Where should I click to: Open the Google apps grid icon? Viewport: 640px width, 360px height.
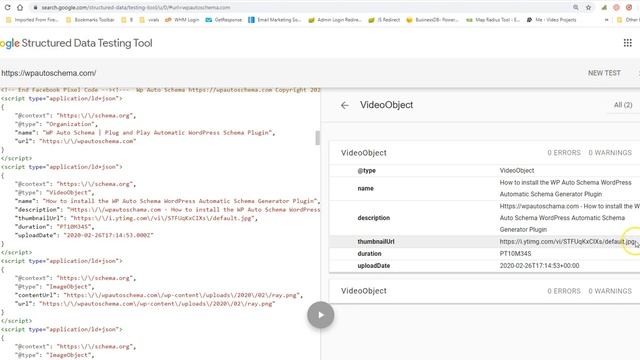click(x=628, y=43)
